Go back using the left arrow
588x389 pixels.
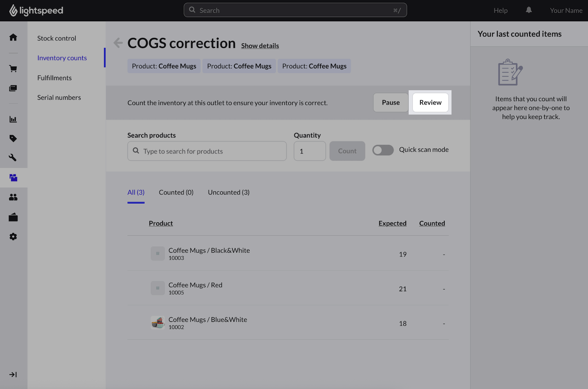(118, 43)
